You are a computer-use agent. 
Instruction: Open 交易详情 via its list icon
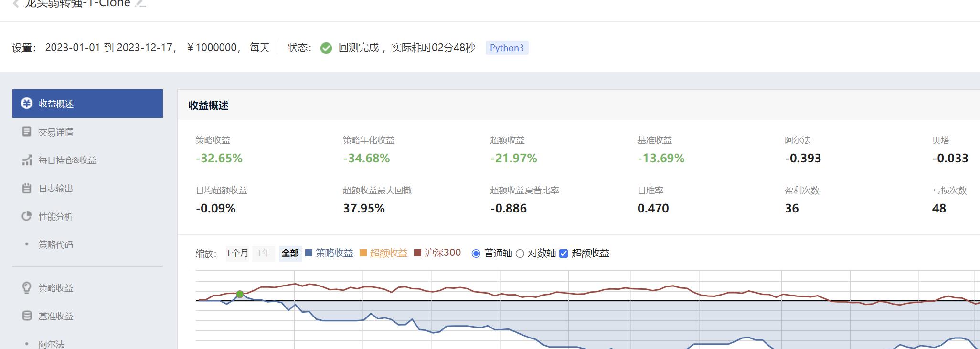coord(27,132)
